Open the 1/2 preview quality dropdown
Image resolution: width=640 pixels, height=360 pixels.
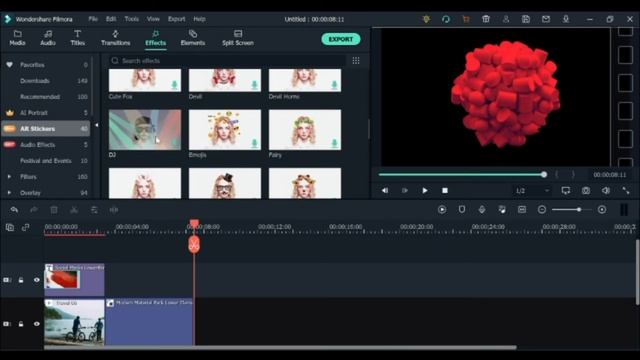click(x=533, y=191)
